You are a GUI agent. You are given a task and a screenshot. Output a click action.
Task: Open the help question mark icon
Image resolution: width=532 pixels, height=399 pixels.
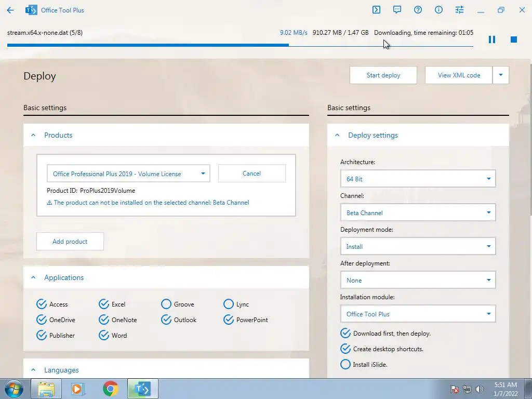pyautogui.click(x=418, y=10)
